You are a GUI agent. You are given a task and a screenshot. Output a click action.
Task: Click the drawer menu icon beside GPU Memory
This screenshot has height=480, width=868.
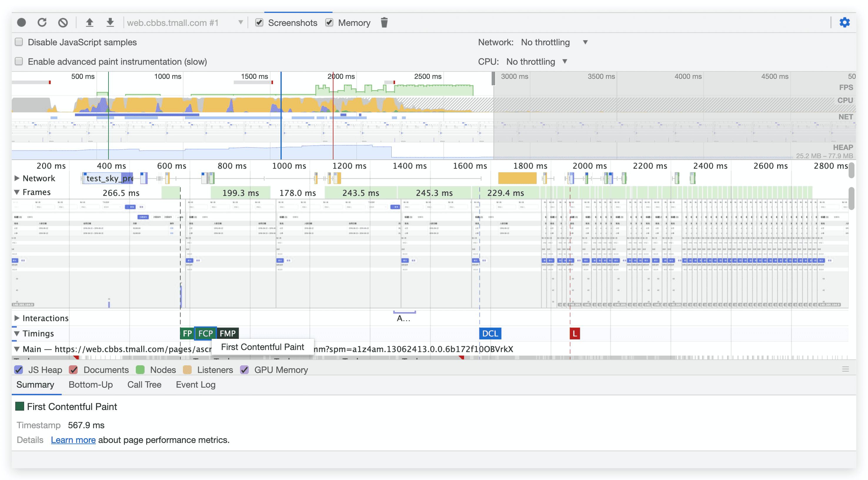pyautogui.click(x=845, y=369)
